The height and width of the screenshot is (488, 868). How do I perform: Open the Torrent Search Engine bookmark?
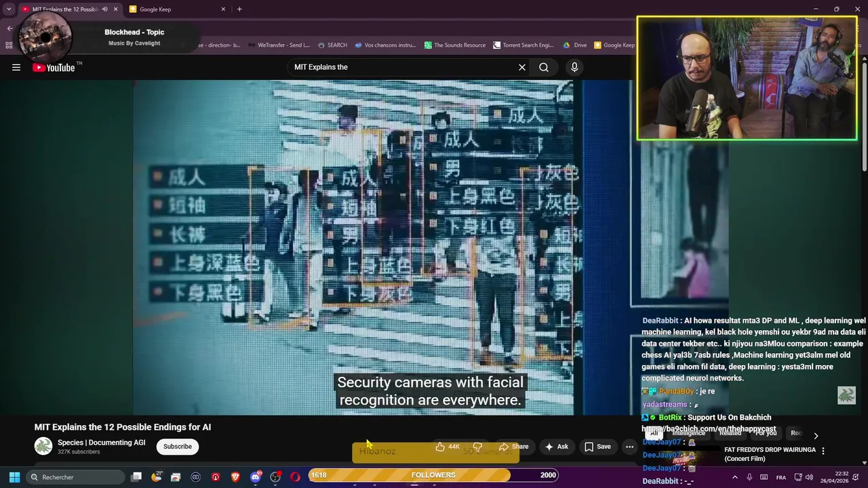coord(524,45)
